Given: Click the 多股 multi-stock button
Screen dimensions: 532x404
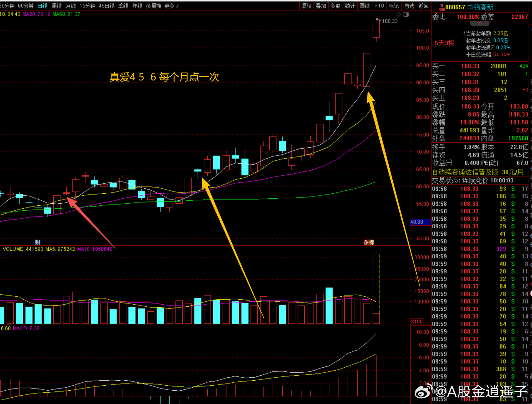Looking at the screenshot, I should (335, 6).
